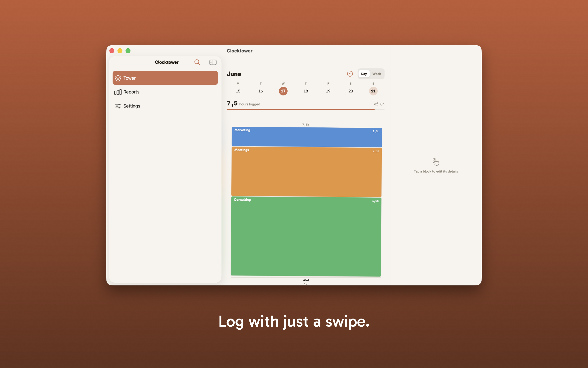
Task: Select the blue Marketing block
Action: [x=307, y=137]
